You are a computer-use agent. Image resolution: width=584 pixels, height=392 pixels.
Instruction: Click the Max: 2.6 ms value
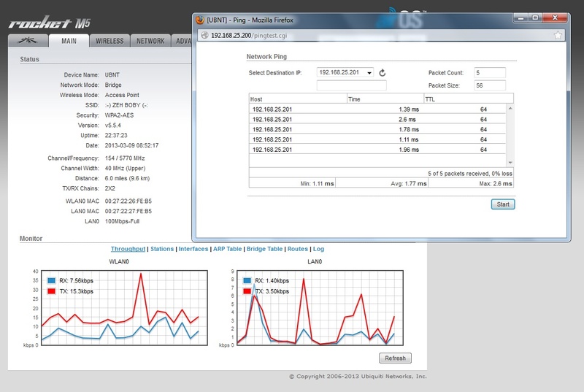click(496, 183)
